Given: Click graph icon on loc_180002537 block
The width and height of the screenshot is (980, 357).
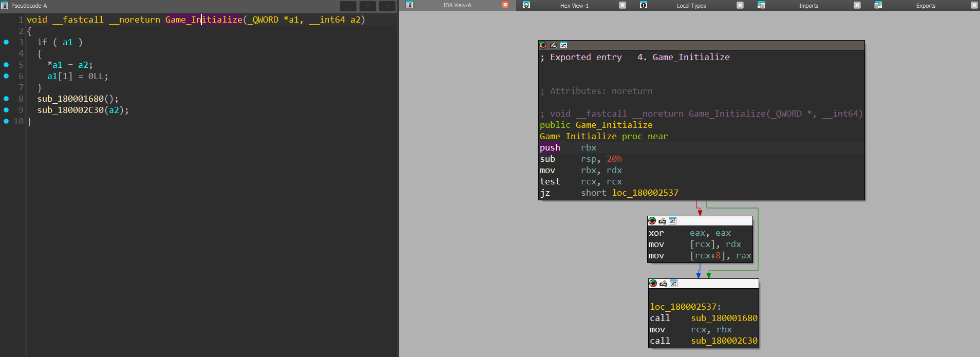Looking at the screenshot, I should coord(673,284).
